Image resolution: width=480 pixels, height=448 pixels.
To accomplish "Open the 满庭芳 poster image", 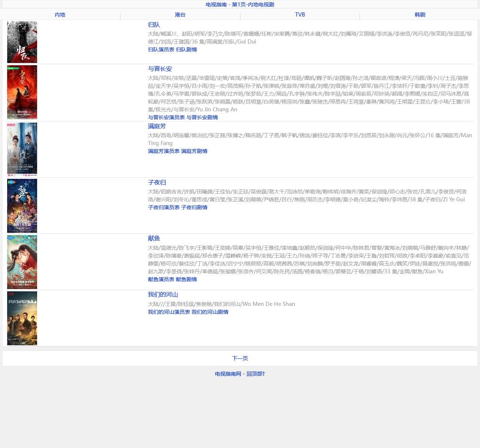I will [22, 149].
